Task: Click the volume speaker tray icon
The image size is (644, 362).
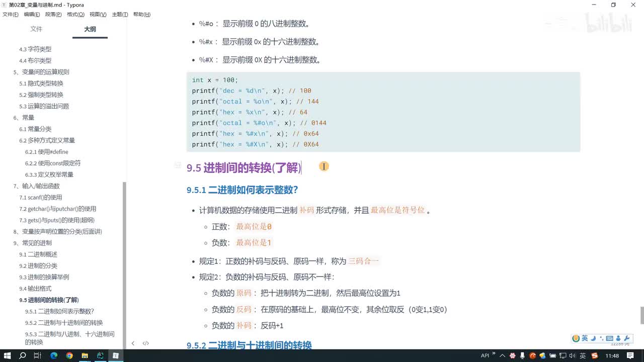Action: (572, 356)
